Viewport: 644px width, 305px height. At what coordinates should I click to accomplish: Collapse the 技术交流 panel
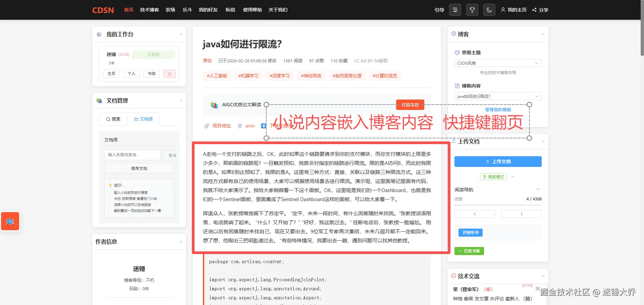[x=543, y=276]
